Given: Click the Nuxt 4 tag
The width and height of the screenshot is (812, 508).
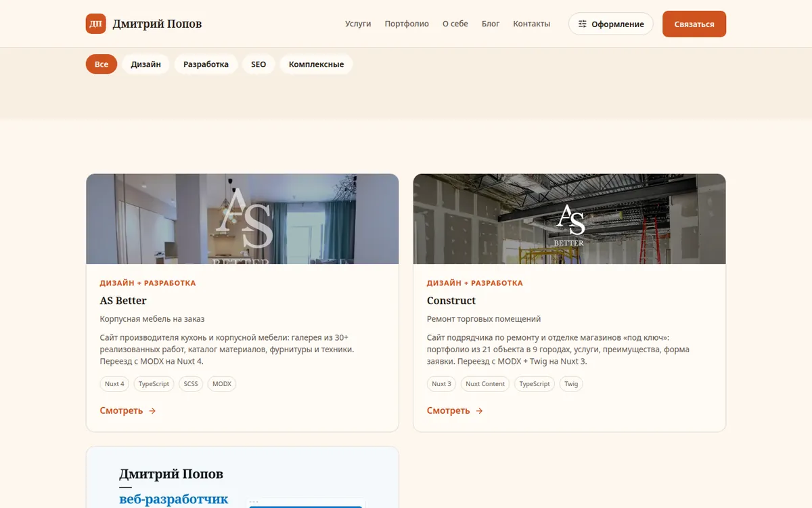Looking at the screenshot, I should click(114, 384).
